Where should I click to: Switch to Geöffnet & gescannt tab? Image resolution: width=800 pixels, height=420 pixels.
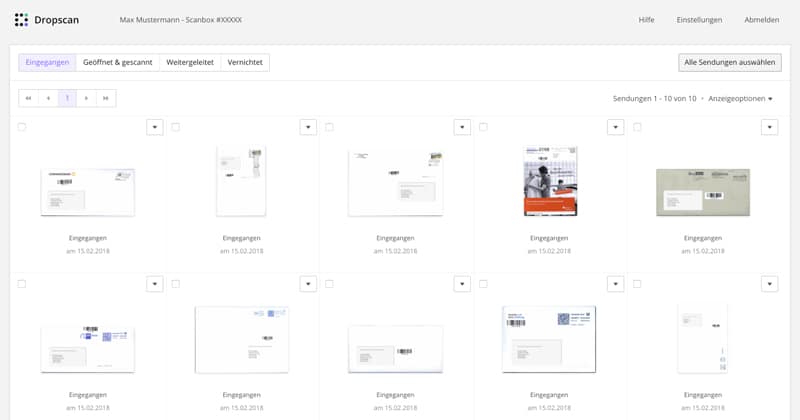[117, 62]
